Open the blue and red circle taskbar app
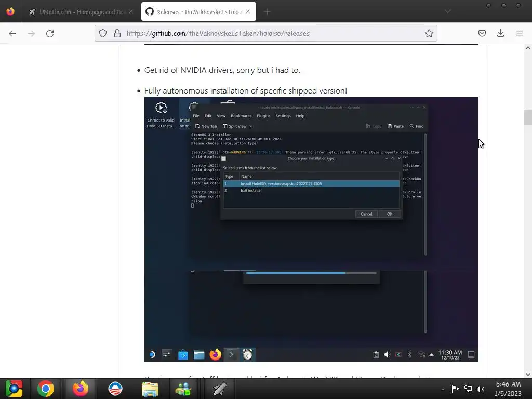The width and height of the screenshot is (532, 399). [115, 389]
